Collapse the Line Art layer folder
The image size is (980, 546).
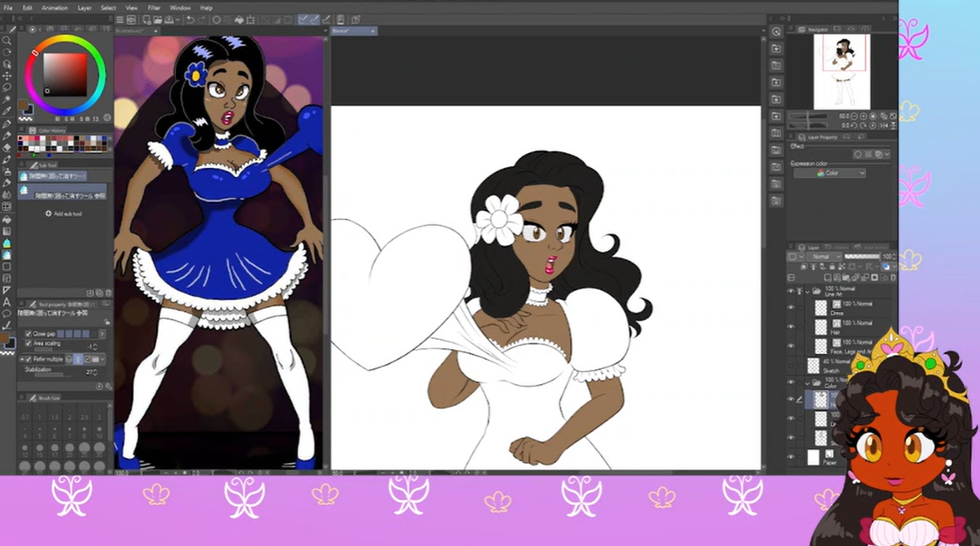tap(806, 292)
